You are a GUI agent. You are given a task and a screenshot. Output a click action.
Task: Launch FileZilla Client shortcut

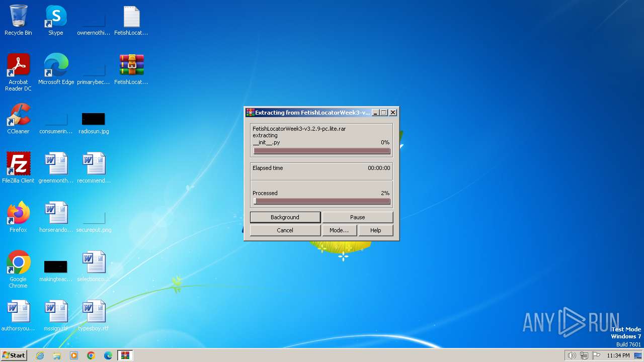tap(18, 168)
